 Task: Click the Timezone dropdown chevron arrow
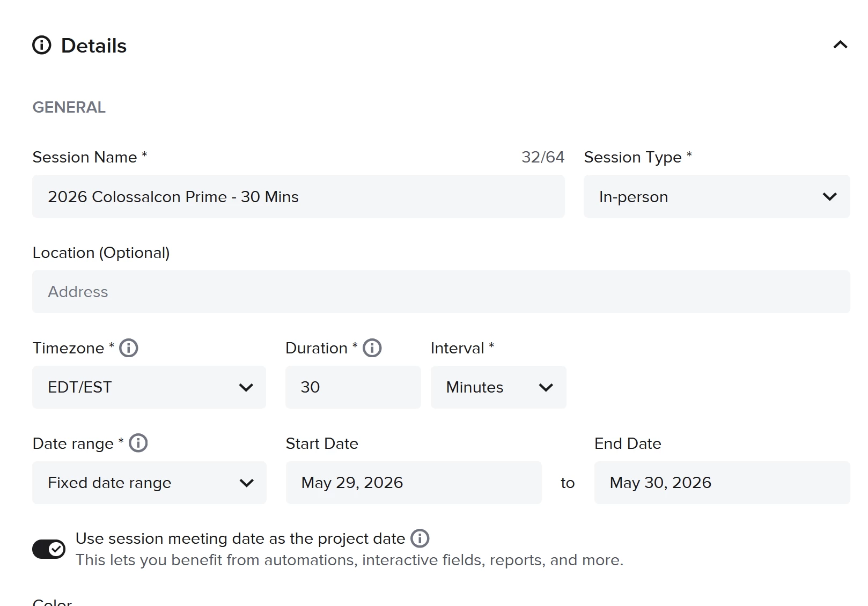coord(246,388)
